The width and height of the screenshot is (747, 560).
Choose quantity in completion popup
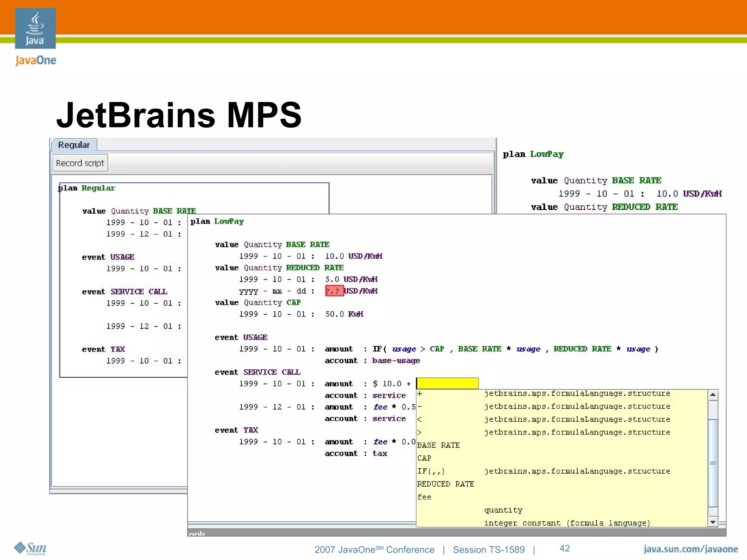point(562,510)
